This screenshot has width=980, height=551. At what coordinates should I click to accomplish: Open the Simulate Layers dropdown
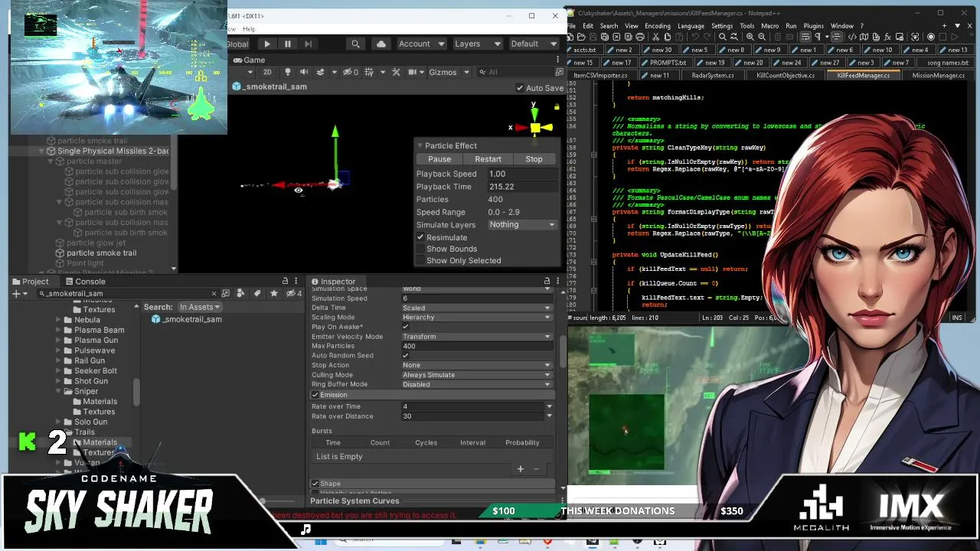point(522,225)
